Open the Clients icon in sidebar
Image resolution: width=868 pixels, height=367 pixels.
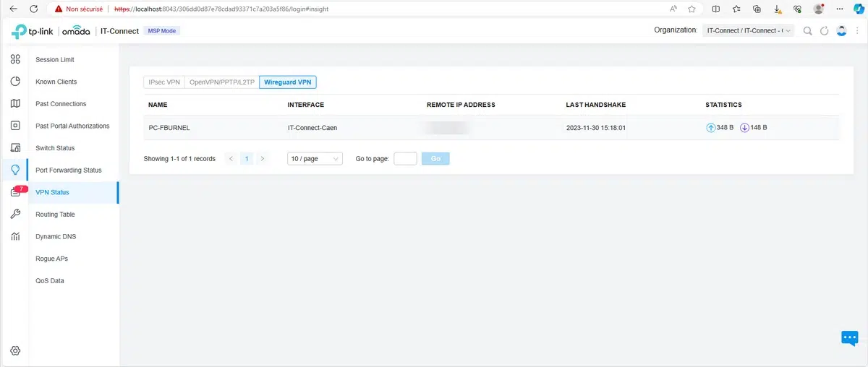[x=15, y=148]
